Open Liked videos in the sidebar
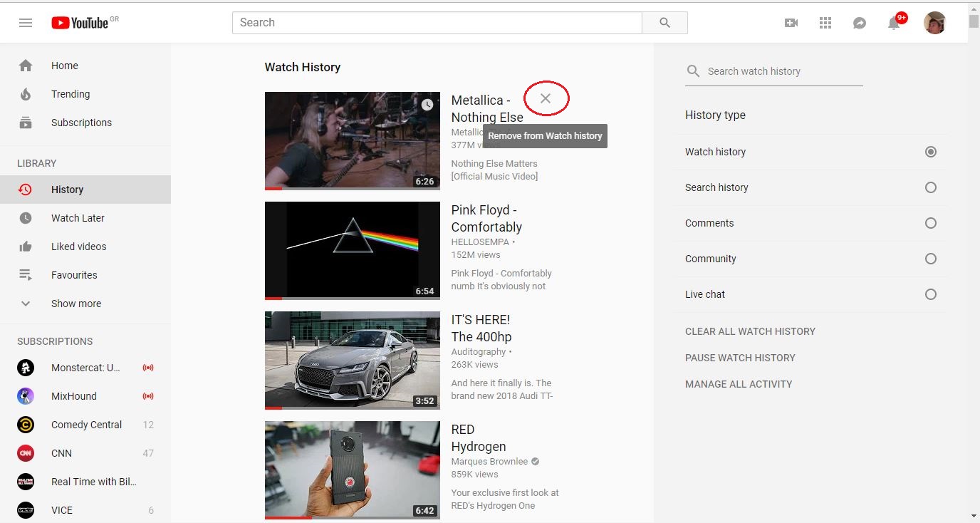The width and height of the screenshot is (980, 523). tap(85, 247)
